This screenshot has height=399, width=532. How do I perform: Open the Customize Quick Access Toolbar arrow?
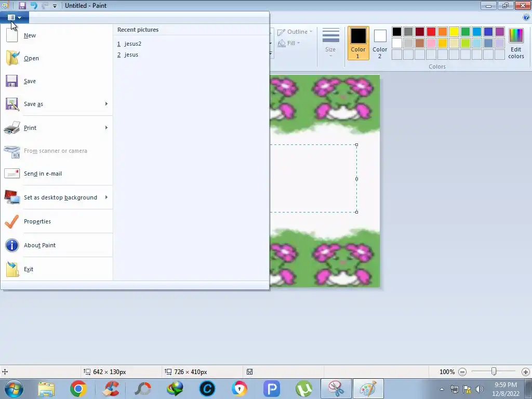coord(55,6)
